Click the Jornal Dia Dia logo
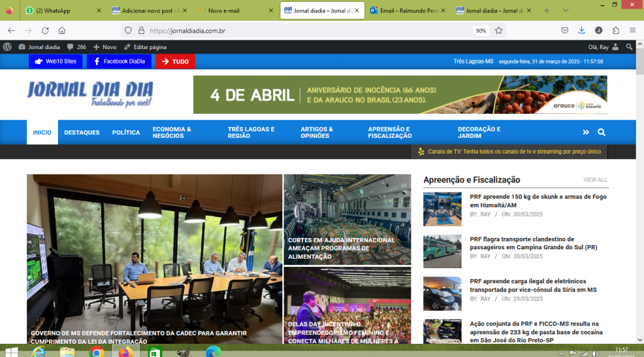Image resolution: width=644 pixels, height=357 pixels. coord(90,94)
